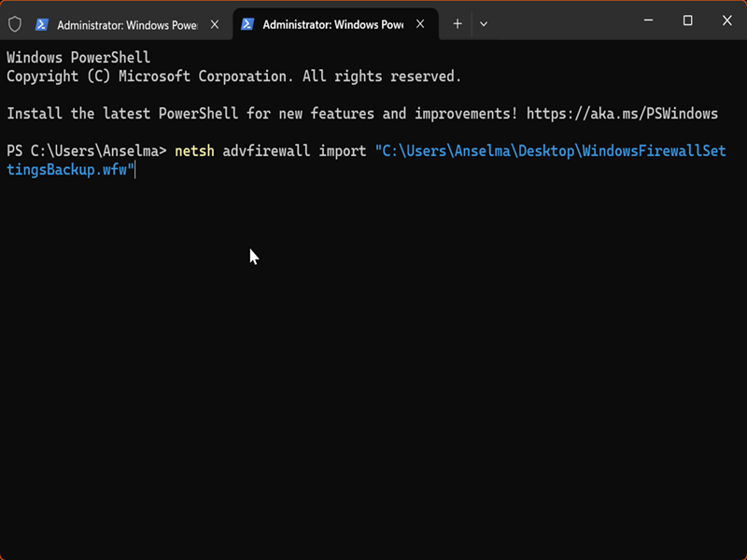Click the active tab's PowerShell icon
Viewport: 747px width, 560px height.
[x=247, y=24]
